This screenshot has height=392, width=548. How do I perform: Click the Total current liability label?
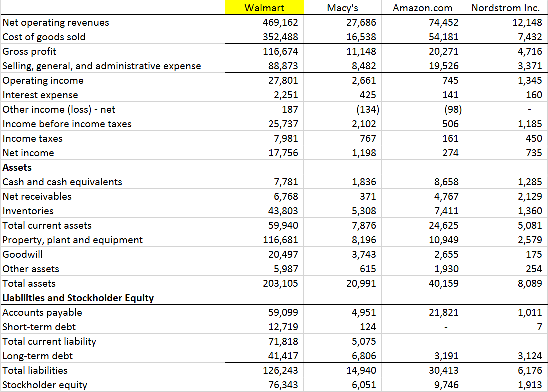point(49,341)
